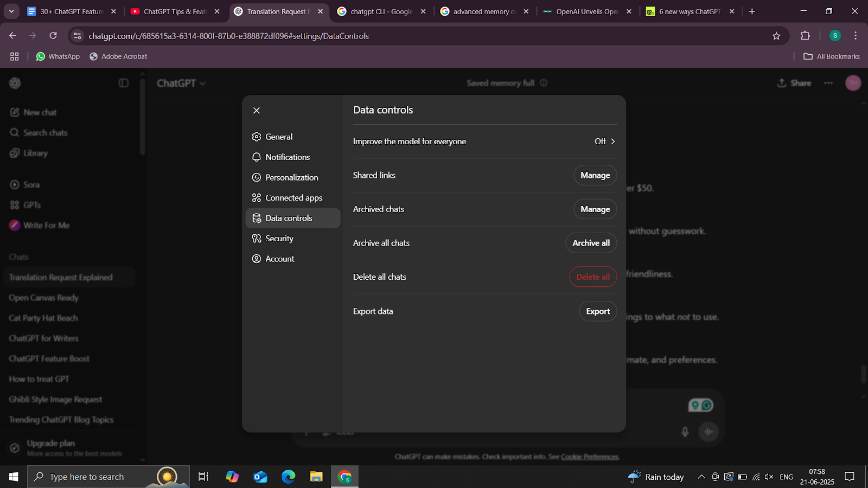
Task: Open the browser extensions puzzle icon
Action: pos(805,36)
